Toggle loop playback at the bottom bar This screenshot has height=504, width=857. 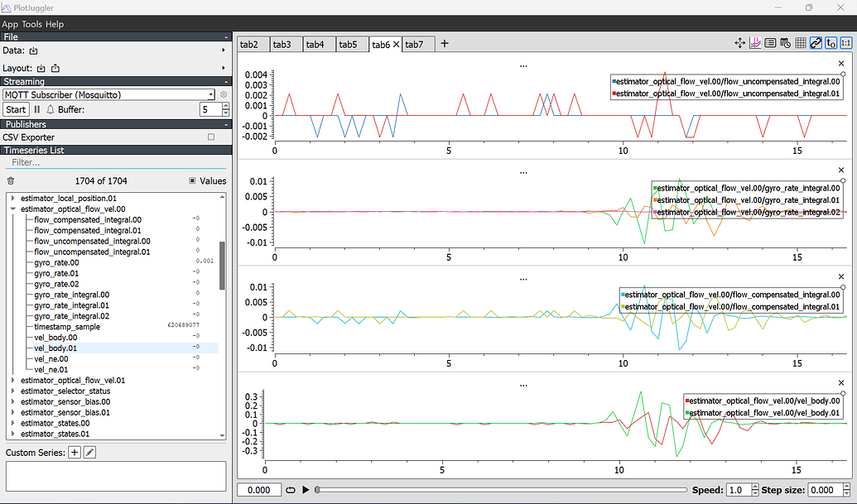pyautogui.click(x=290, y=490)
